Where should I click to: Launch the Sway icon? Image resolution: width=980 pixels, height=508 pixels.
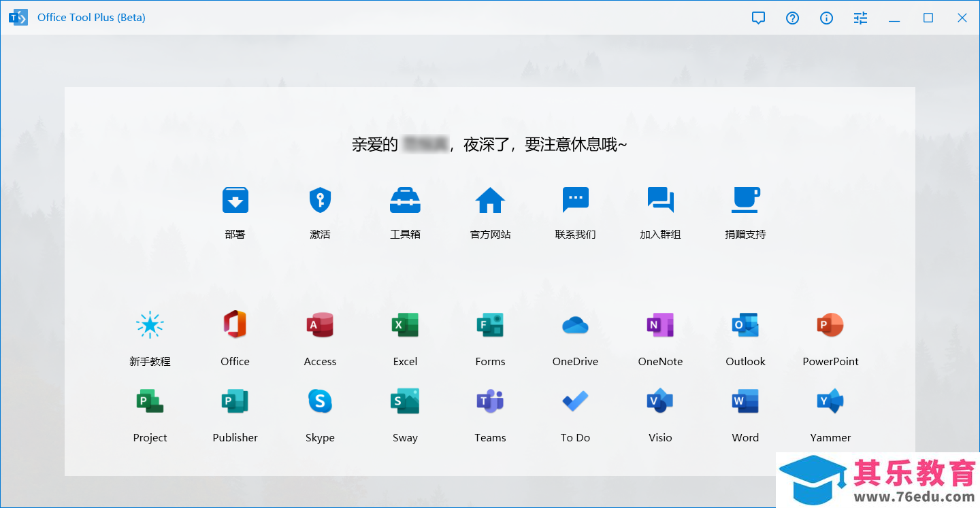tap(405, 401)
